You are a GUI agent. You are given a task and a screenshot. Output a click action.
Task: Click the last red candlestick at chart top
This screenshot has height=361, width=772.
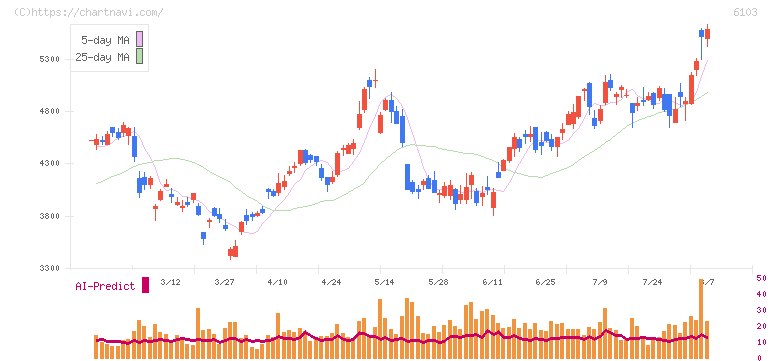click(x=708, y=34)
